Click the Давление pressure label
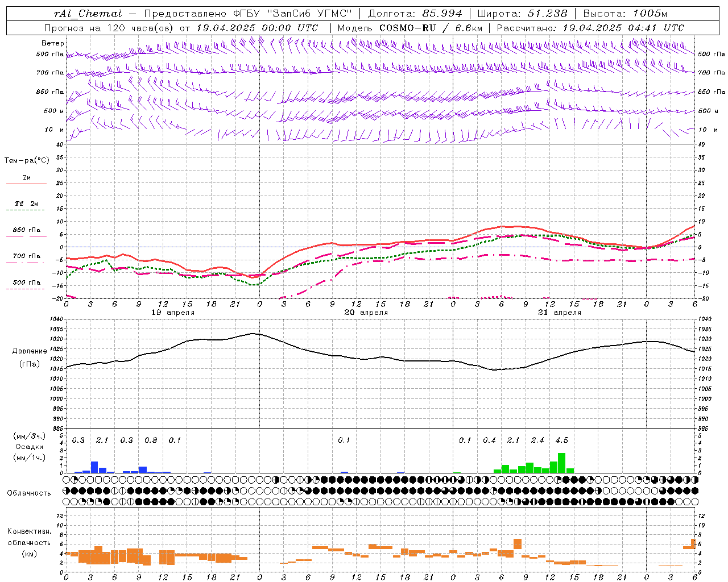This screenshot has width=728, height=582. (x=30, y=351)
